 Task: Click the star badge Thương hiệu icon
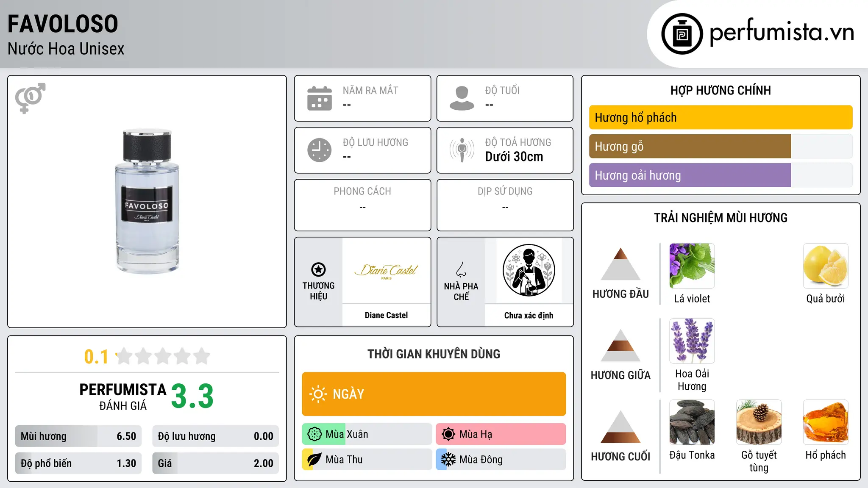318,269
